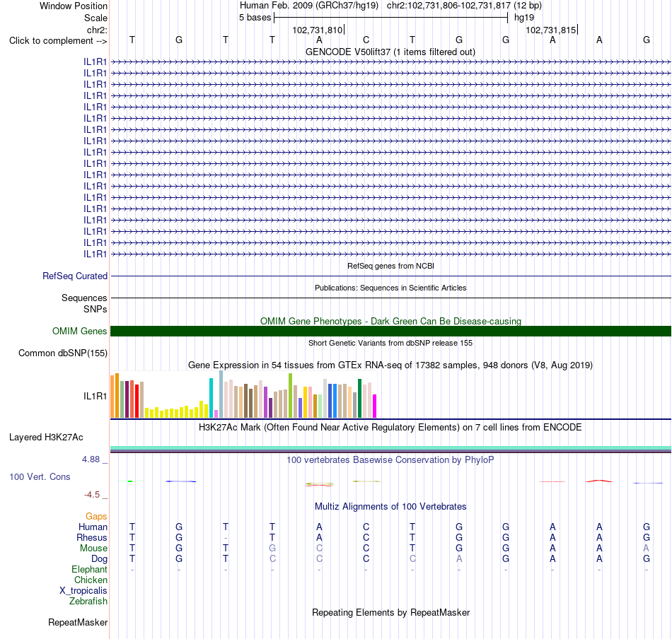This screenshot has width=672, height=639.
Task: Click the Scale track label
Action: pos(95,18)
